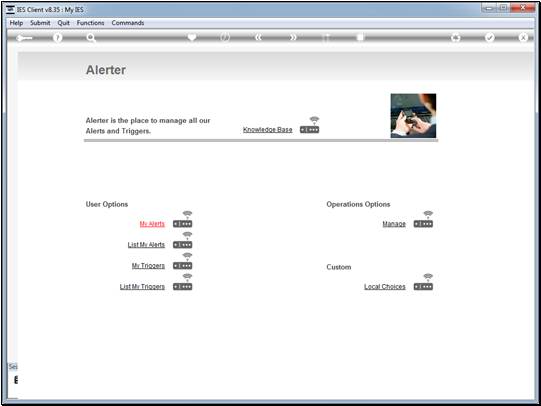This screenshot has height=406, width=541.
Task: Open the Commands menu
Action: click(x=128, y=23)
